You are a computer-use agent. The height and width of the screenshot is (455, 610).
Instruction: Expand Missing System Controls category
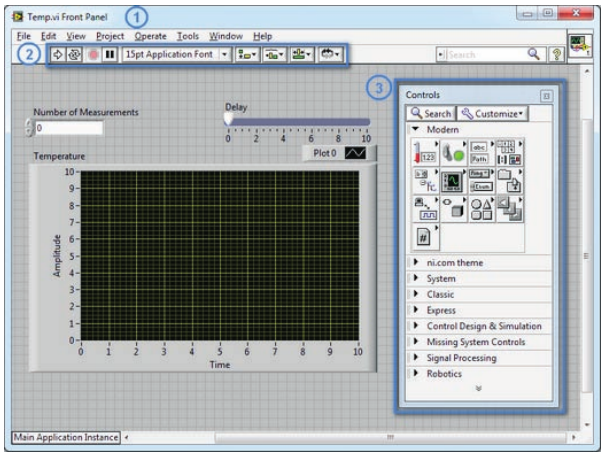(x=415, y=342)
